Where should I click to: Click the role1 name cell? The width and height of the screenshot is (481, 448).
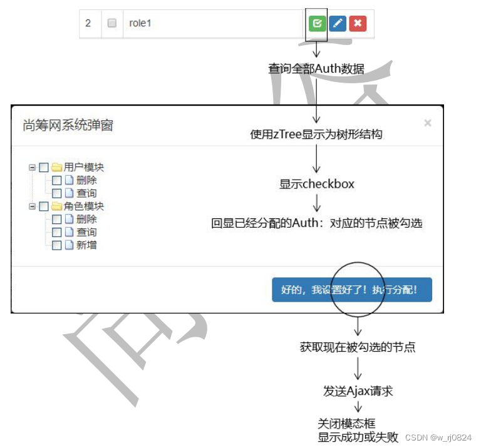coord(213,24)
